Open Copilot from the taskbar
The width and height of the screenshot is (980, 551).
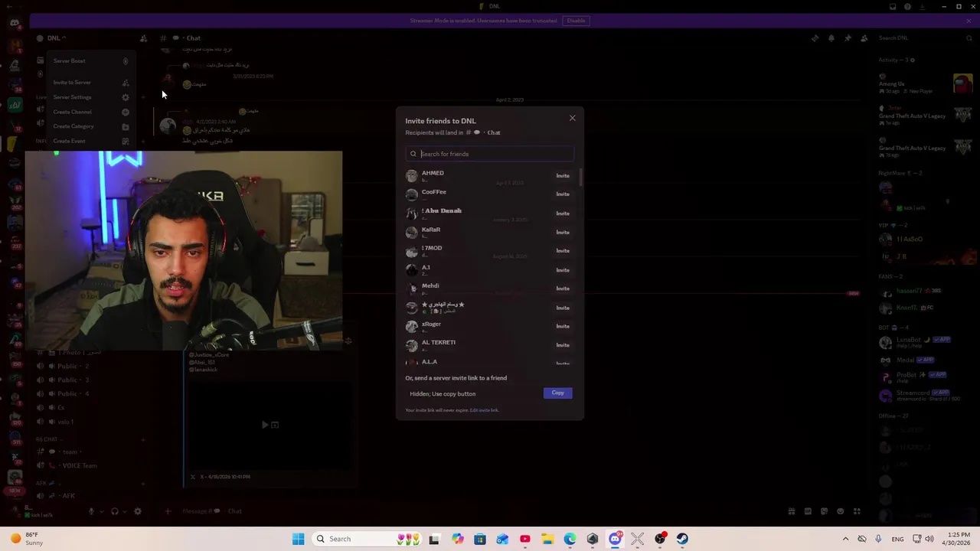(x=458, y=539)
